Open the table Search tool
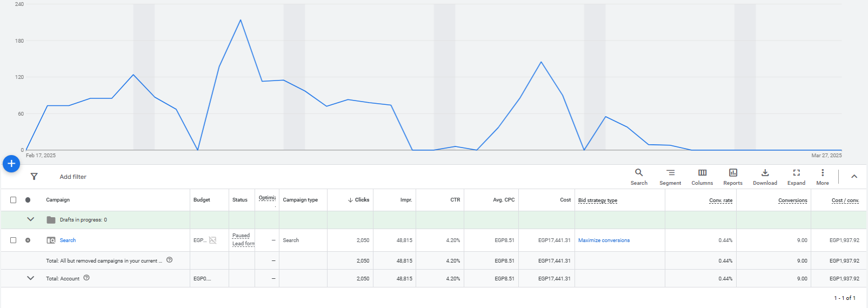This screenshot has height=308, width=868. [638, 177]
